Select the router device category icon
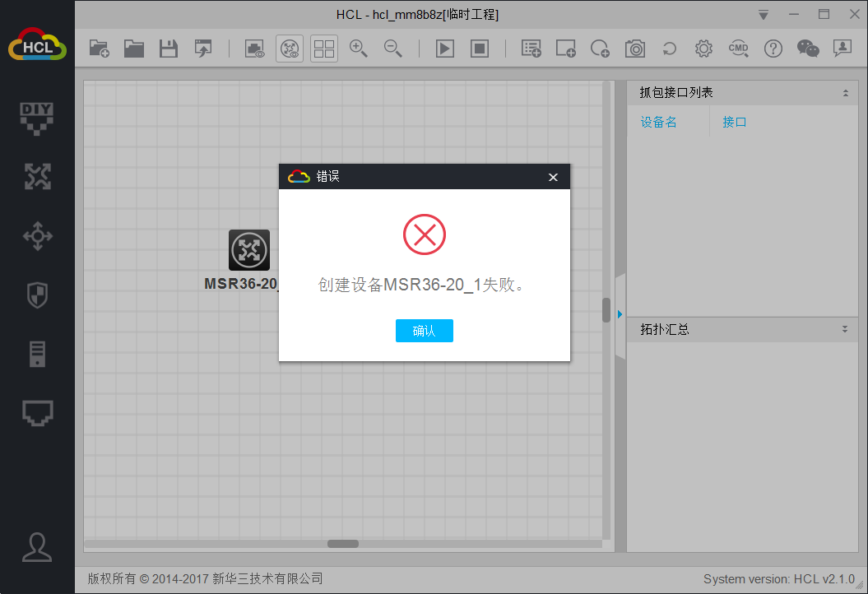The height and width of the screenshot is (594, 868). 37,176
